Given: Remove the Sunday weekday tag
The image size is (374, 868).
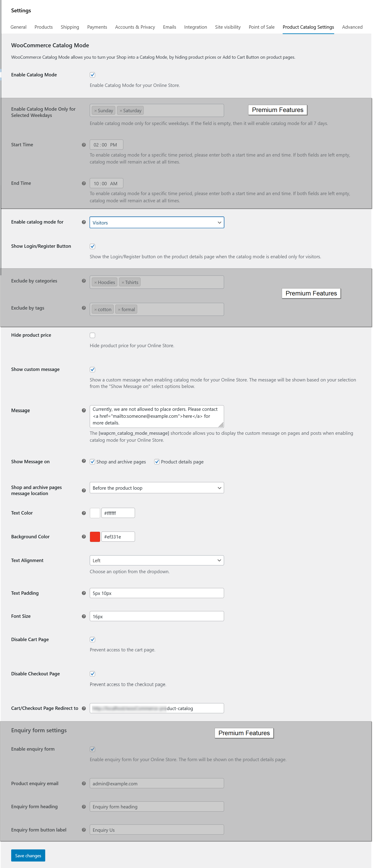Looking at the screenshot, I should 96,111.
